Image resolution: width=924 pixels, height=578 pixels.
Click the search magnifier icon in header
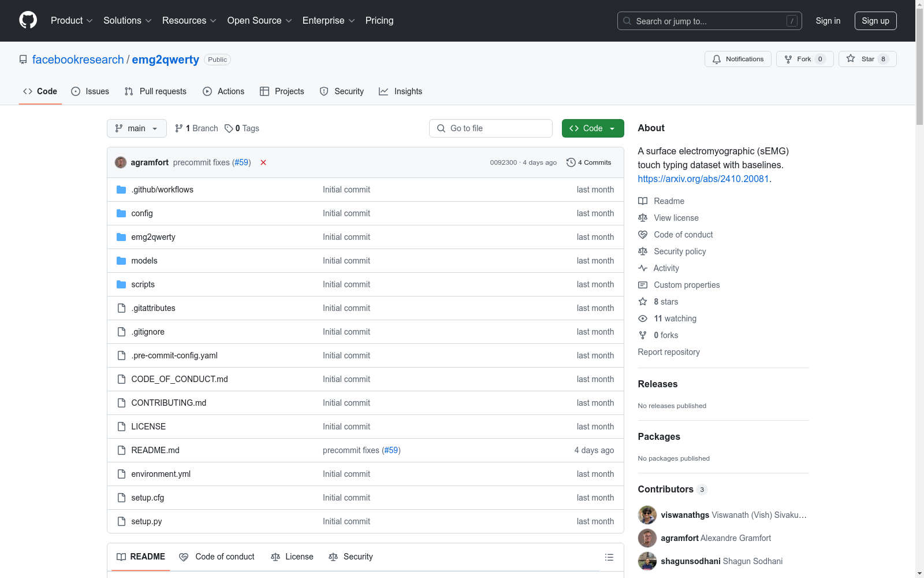627,21
